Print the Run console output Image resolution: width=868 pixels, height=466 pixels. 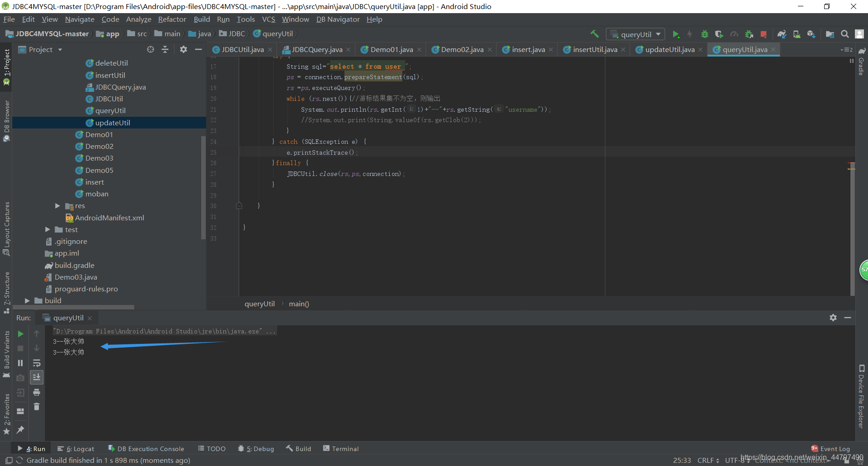click(x=37, y=392)
